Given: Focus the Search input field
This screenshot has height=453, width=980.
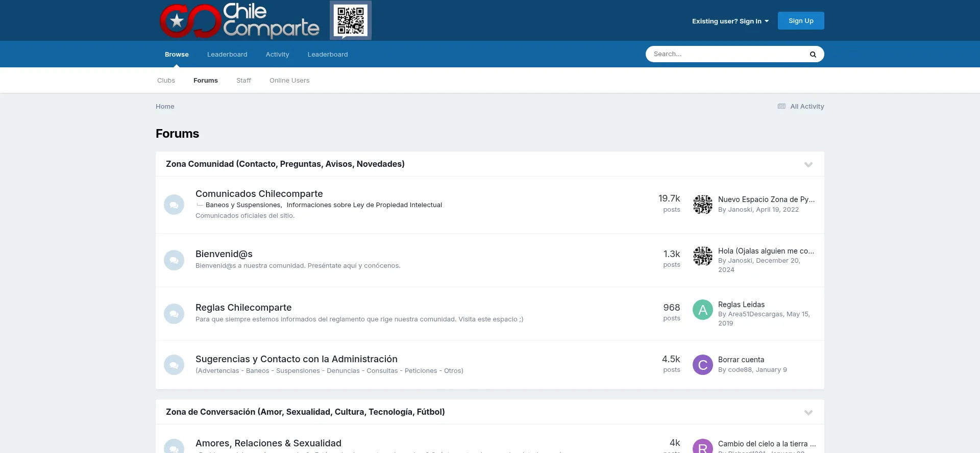Looking at the screenshot, I should pos(725,54).
